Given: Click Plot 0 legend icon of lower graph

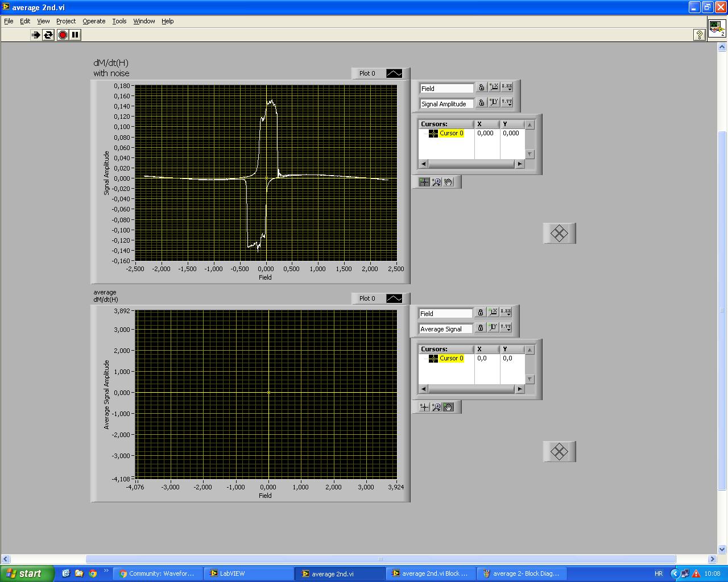Looking at the screenshot, I should point(394,298).
